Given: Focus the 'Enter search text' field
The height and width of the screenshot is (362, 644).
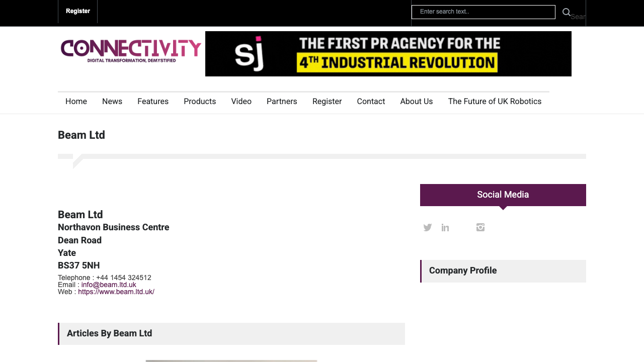Looking at the screenshot, I should [x=483, y=12].
